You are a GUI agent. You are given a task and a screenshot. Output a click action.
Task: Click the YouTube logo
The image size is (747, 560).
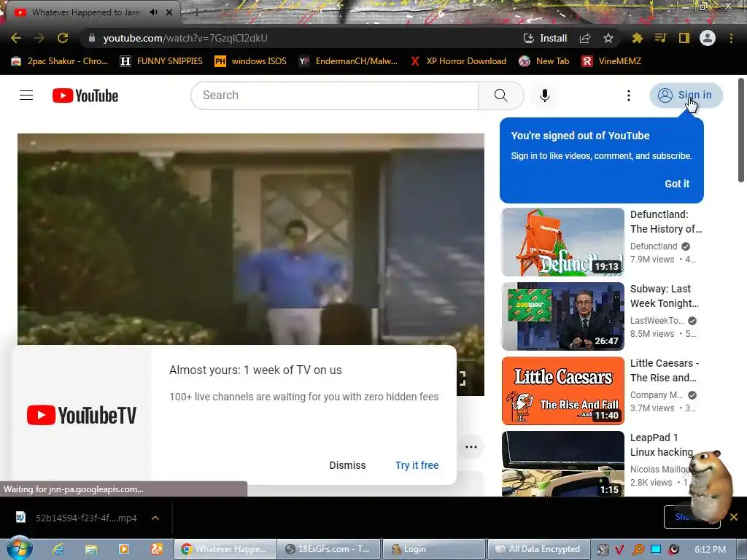(85, 96)
